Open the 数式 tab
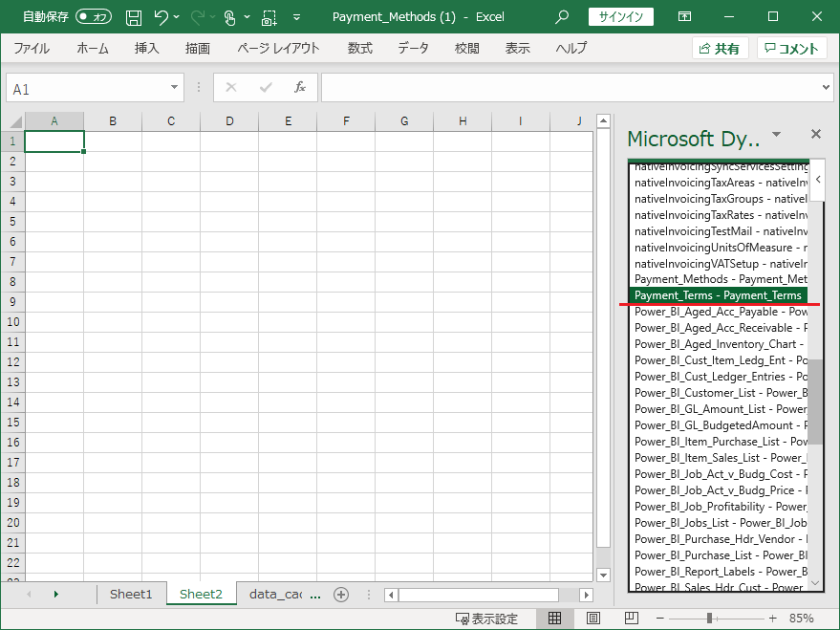 pos(360,48)
